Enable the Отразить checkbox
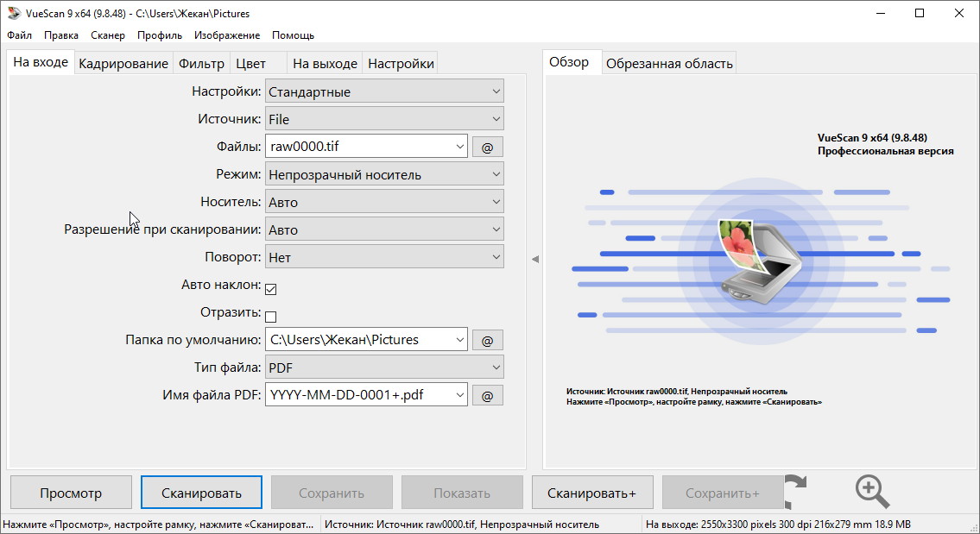Viewport: 980px width, 534px height. 270,317
